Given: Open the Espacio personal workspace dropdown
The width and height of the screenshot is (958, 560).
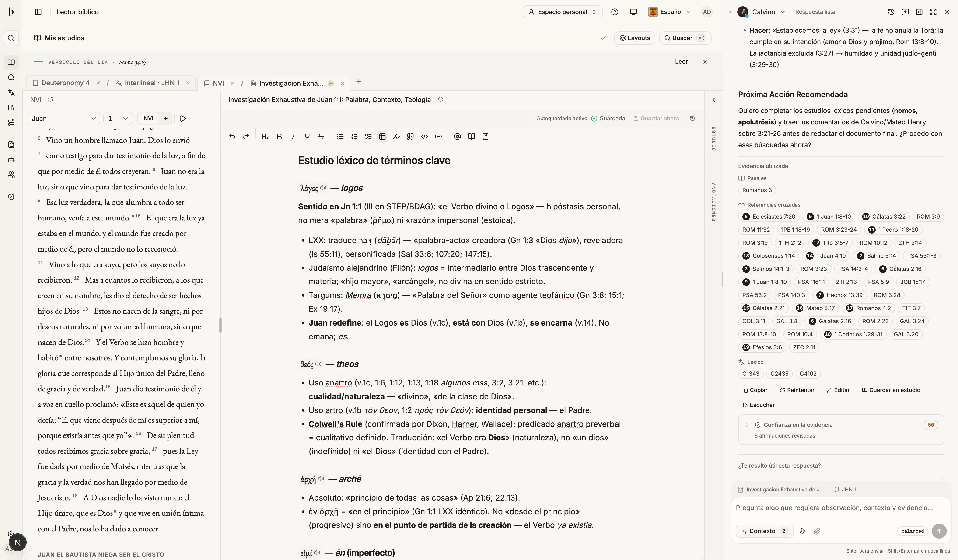Looking at the screenshot, I should coord(562,12).
